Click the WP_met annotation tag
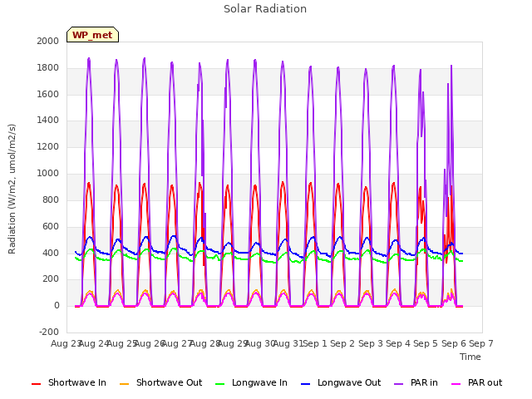532x399 pixels. pos(92,35)
